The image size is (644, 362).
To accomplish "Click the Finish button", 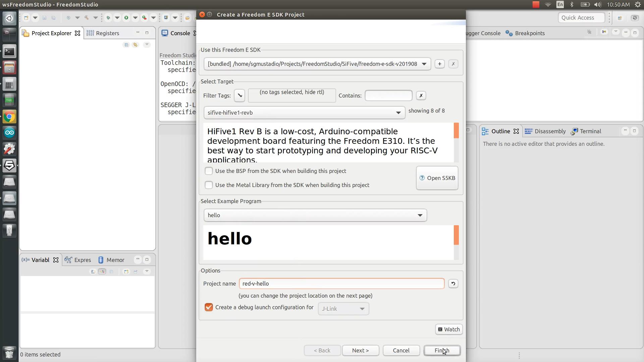I will [x=442, y=350].
